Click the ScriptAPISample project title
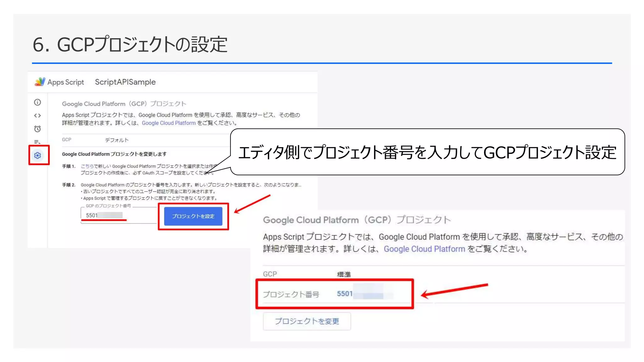 pos(125,82)
